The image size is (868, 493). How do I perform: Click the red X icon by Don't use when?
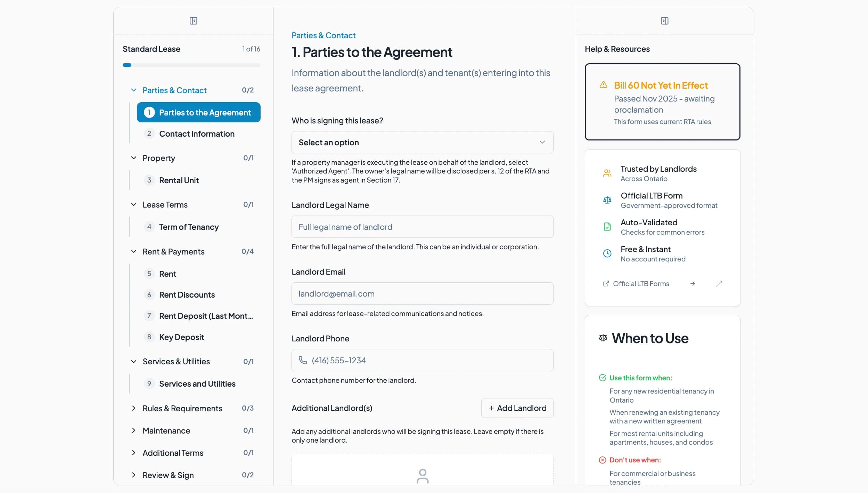coord(603,460)
